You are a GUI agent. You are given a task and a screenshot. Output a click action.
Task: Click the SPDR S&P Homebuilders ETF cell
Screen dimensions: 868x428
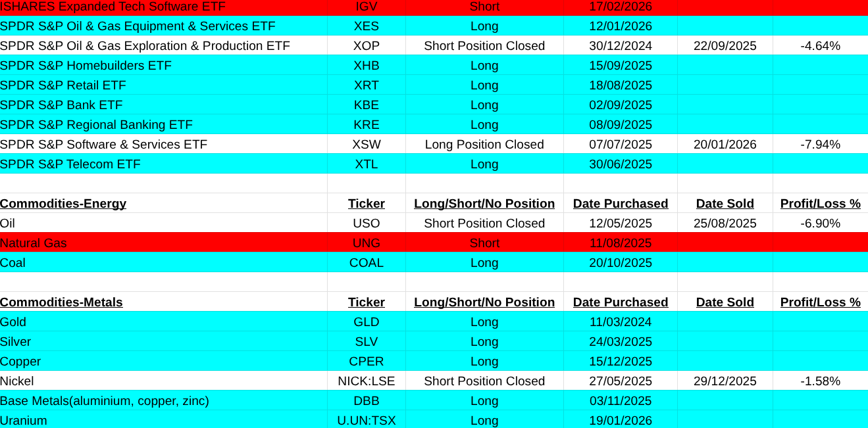pos(86,65)
